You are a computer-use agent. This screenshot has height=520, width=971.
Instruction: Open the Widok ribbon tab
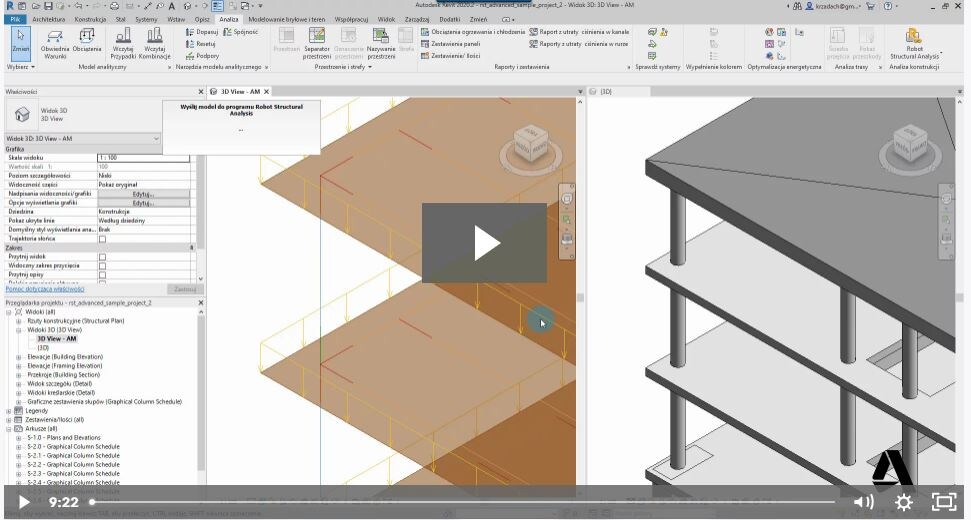pos(386,19)
